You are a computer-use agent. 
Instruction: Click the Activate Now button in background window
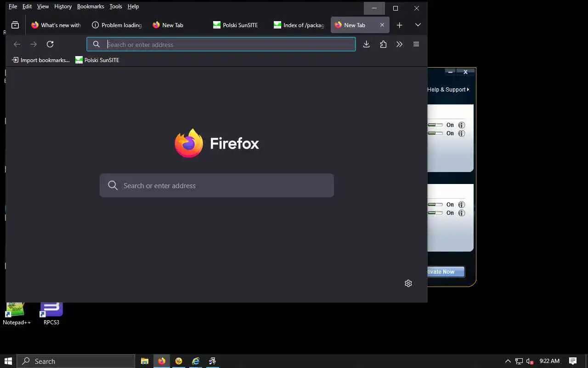click(x=446, y=272)
